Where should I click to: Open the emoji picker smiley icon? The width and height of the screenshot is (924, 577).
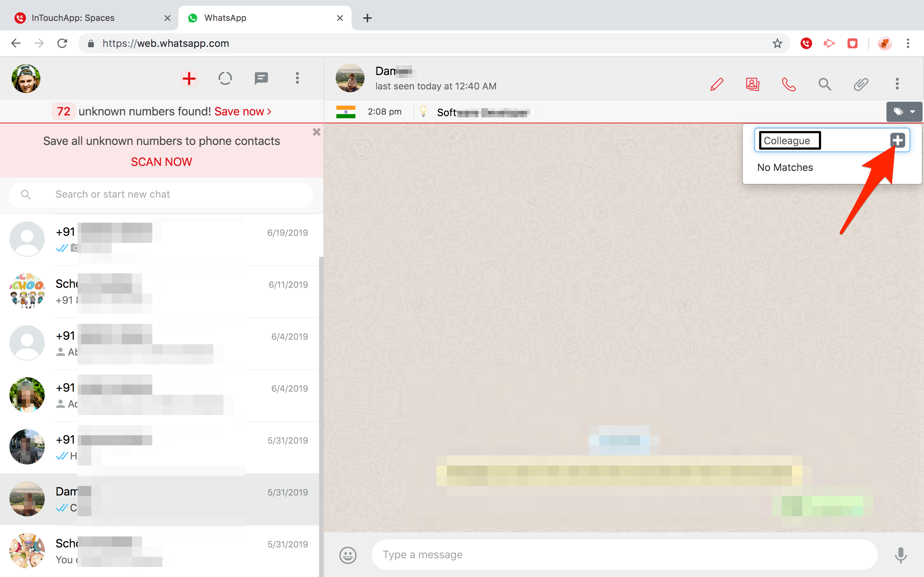point(348,555)
